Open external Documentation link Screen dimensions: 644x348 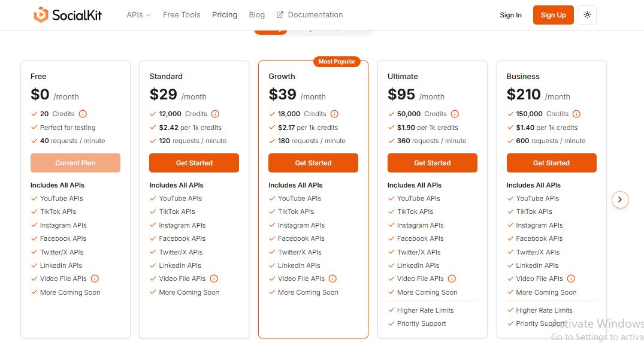pyautogui.click(x=310, y=15)
